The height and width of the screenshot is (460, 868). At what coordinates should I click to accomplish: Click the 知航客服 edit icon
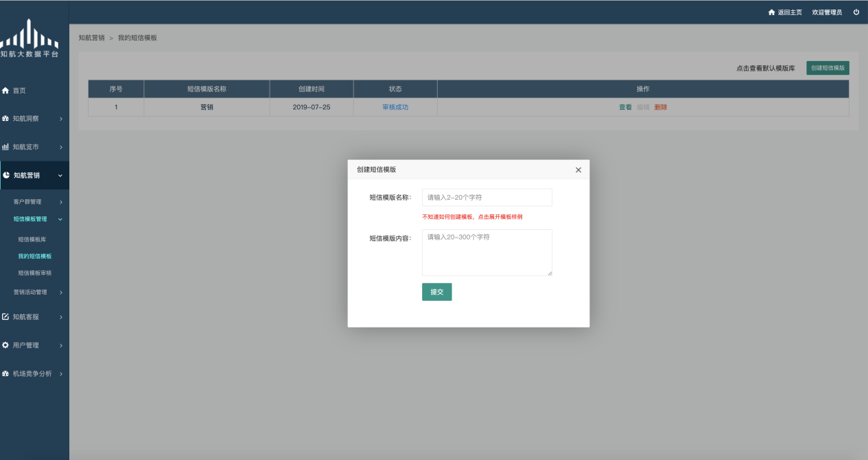[x=6, y=317]
